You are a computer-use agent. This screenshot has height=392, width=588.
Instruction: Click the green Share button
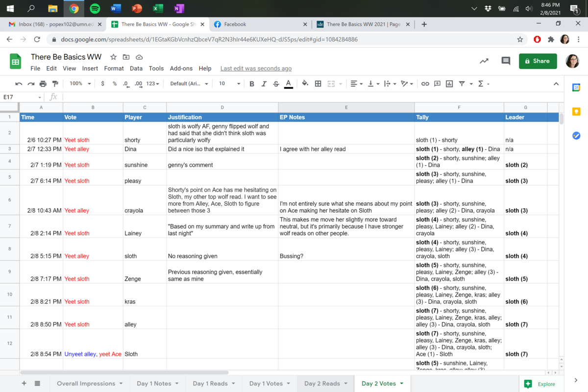tap(538, 61)
